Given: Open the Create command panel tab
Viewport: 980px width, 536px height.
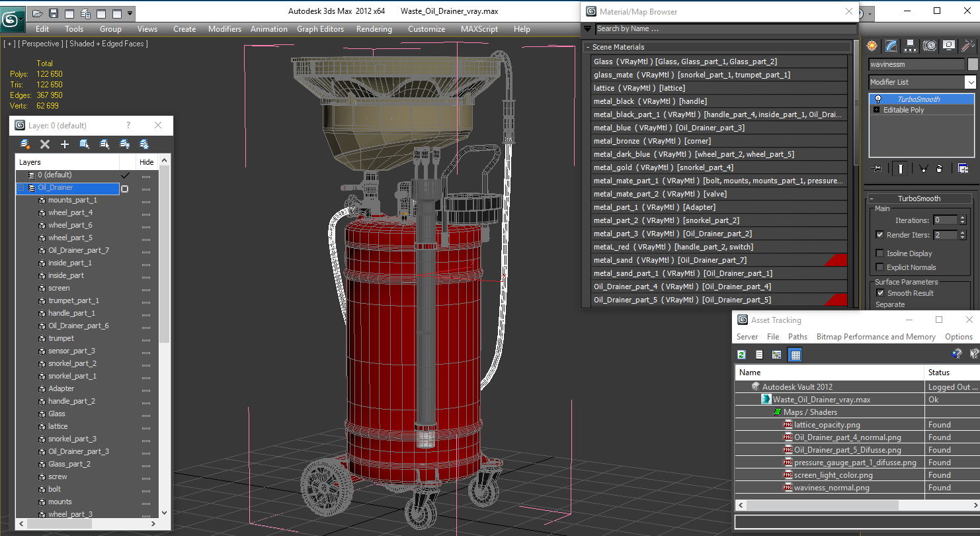Looking at the screenshot, I should tap(872, 46).
